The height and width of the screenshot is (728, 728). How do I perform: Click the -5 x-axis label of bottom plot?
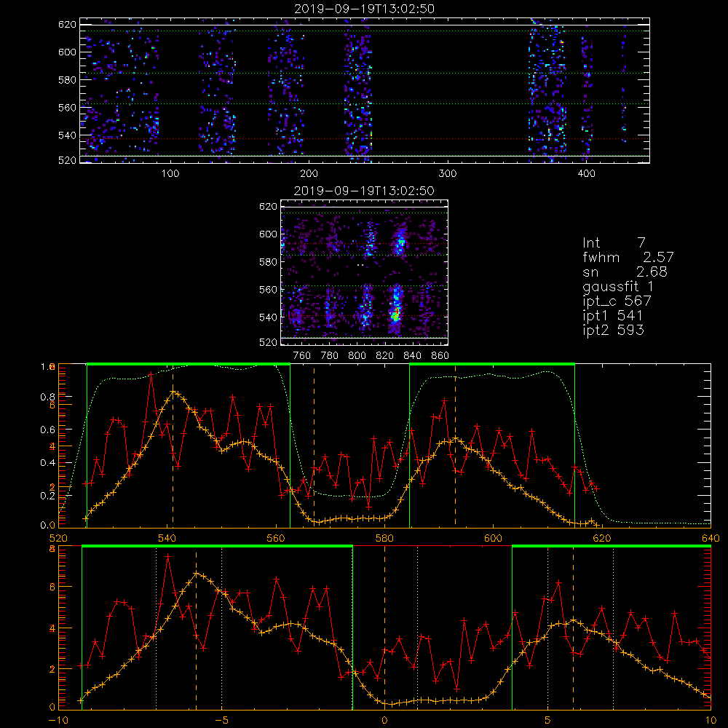click(x=221, y=721)
